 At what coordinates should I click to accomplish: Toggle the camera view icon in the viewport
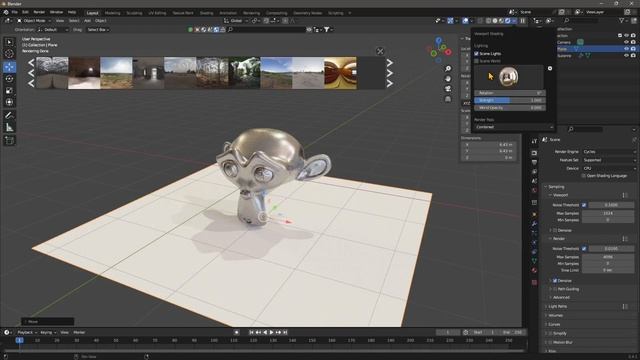(x=448, y=89)
